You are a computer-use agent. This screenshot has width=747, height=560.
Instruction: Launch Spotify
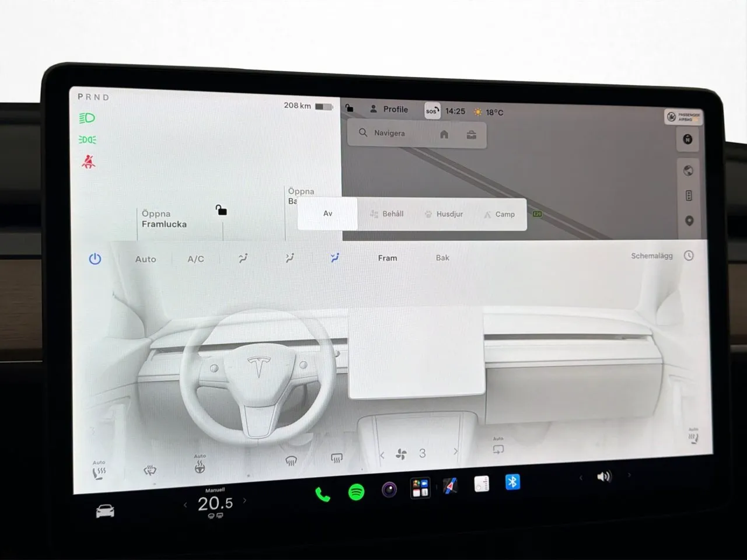point(356,492)
